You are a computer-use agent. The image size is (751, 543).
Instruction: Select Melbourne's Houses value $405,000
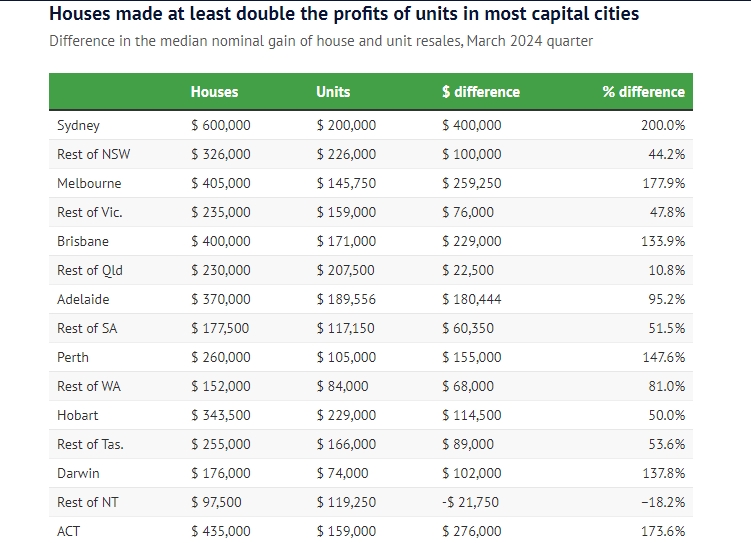220,184
